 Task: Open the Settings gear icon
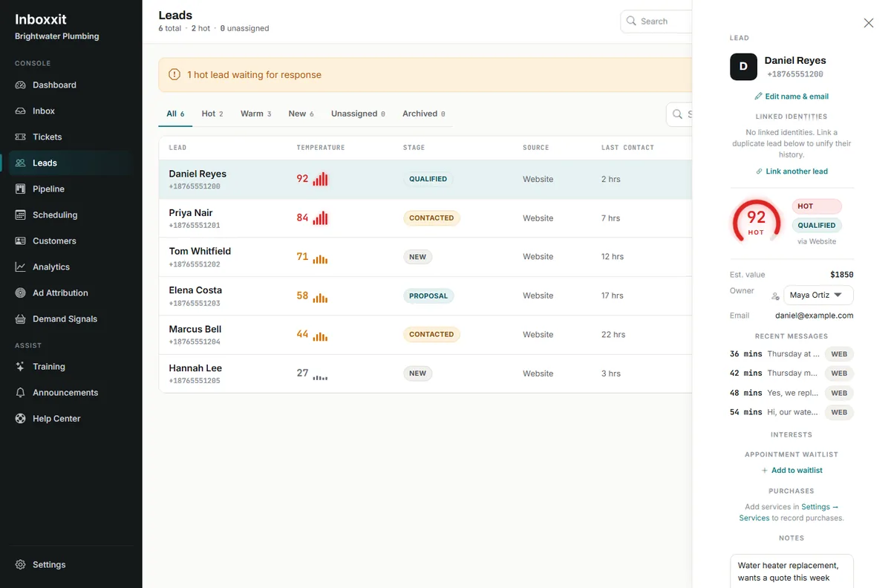[x=20, y=564]
